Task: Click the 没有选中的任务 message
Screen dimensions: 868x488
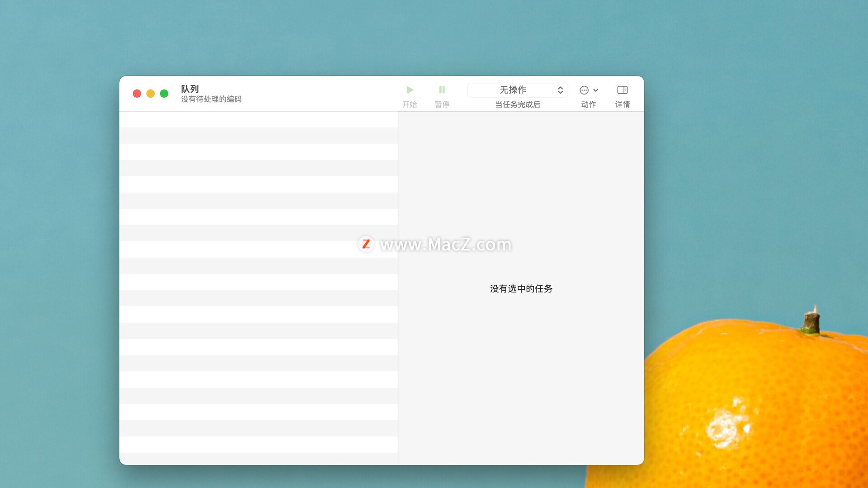Action: (x=521, y=289)
